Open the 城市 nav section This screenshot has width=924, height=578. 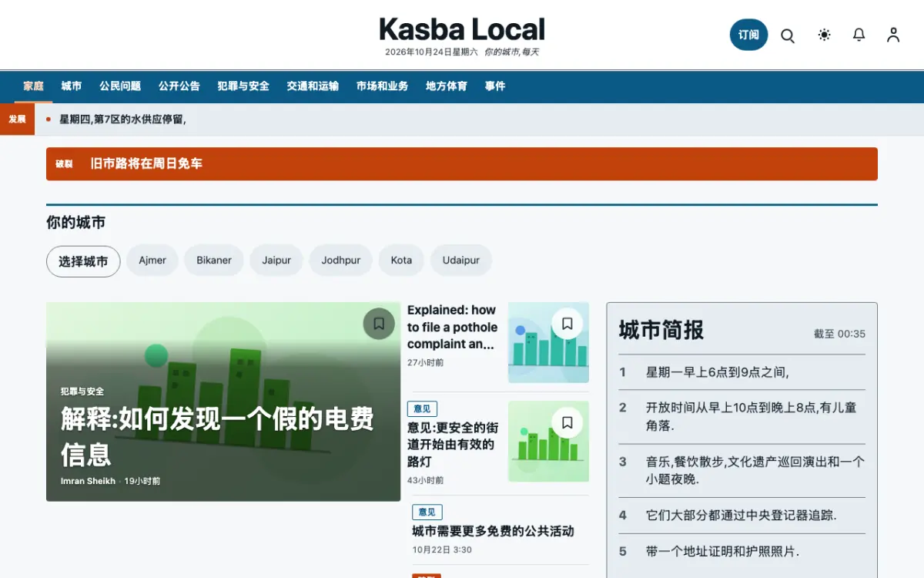pyautogui.click(x=72, y=86)
